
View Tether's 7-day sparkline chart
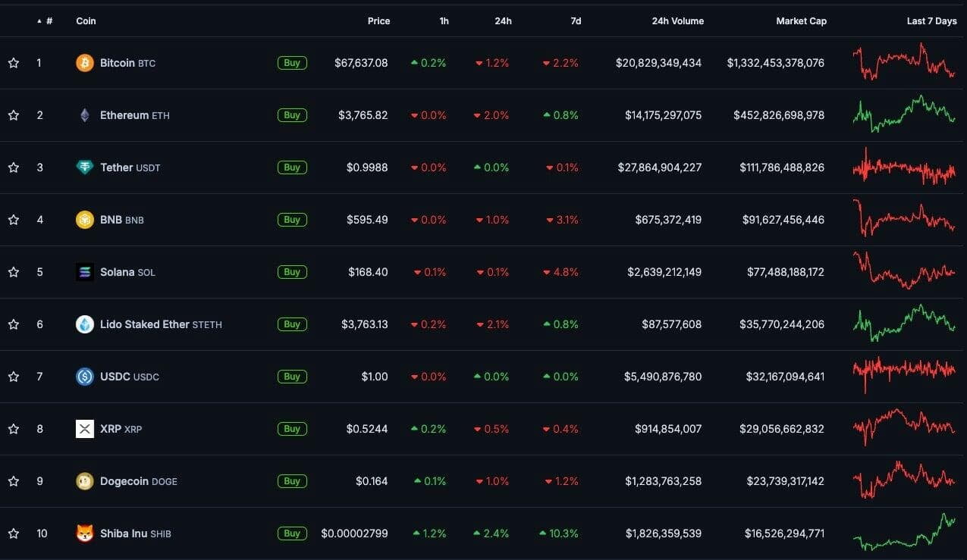click(x=904, y=167)
